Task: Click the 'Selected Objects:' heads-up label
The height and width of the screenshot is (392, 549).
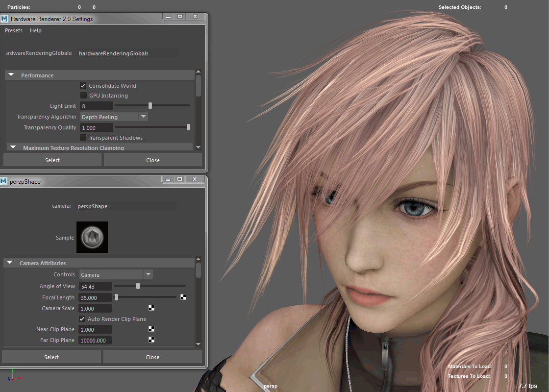Action: [x=460, y=7]
